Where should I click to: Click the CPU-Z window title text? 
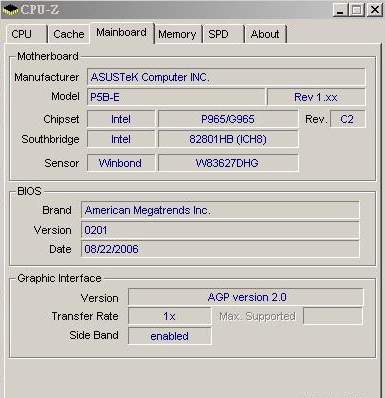pos(40,10)
